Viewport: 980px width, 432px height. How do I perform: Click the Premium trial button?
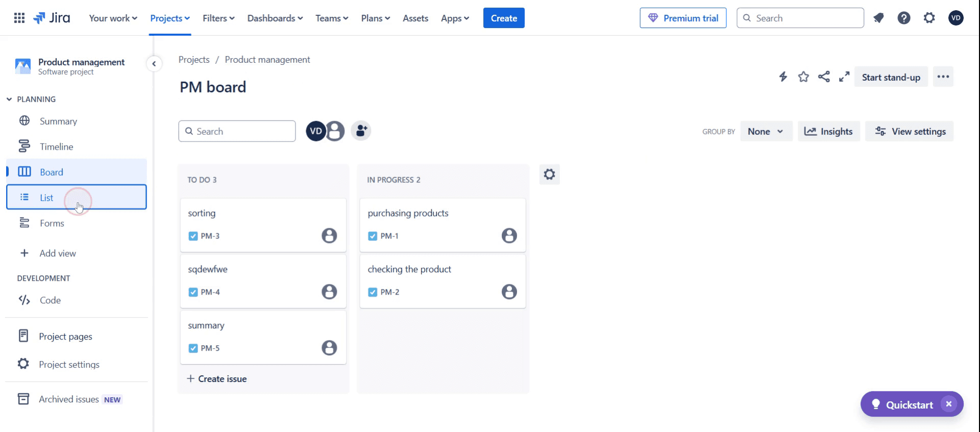683,18
